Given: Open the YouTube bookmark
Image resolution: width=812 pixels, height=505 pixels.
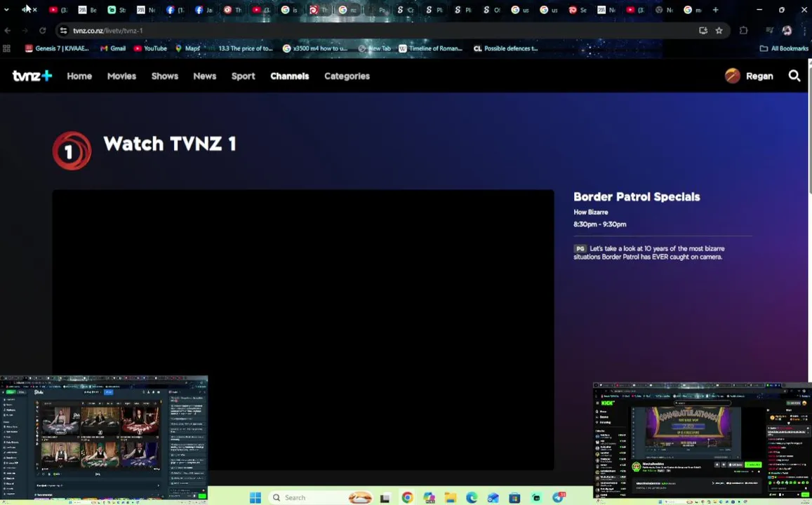Looking at the screenshot, I should coord(150,48).
